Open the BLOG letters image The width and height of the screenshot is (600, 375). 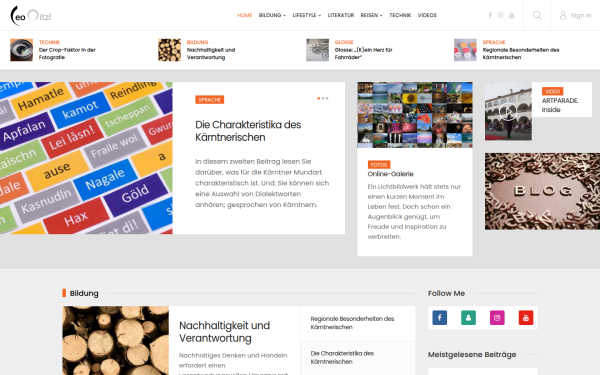coord(542,191)
